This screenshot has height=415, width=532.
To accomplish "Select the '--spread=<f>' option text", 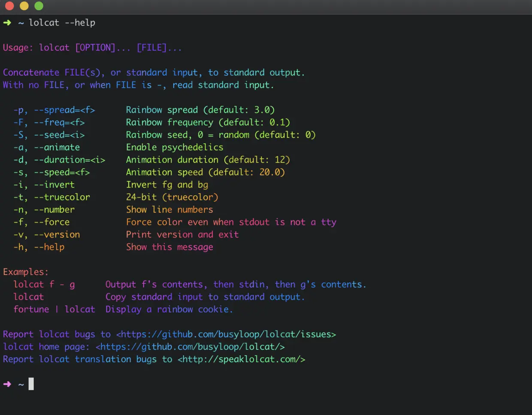I will [64, 110].
